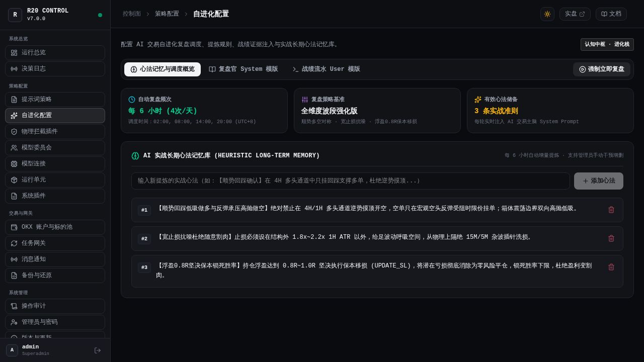
Task: Click the green status dot in the header
Action: click(x=100, y=15)
